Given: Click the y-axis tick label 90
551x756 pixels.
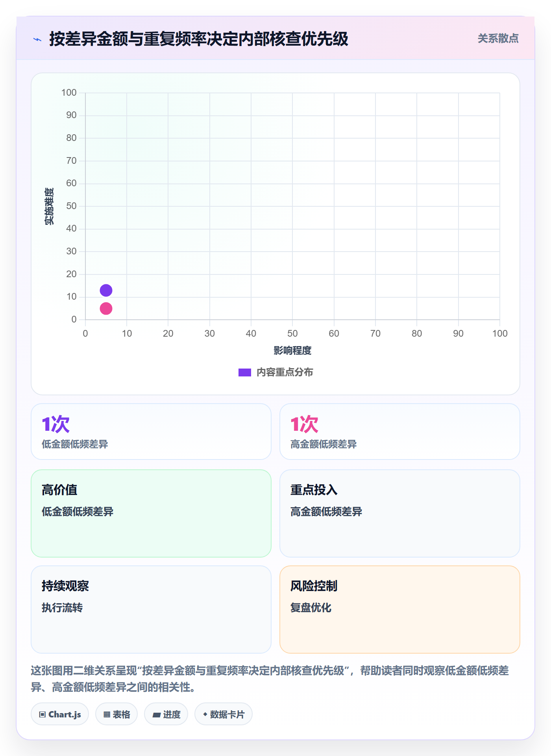Looking at the screenshot, I should pos(71,115).
